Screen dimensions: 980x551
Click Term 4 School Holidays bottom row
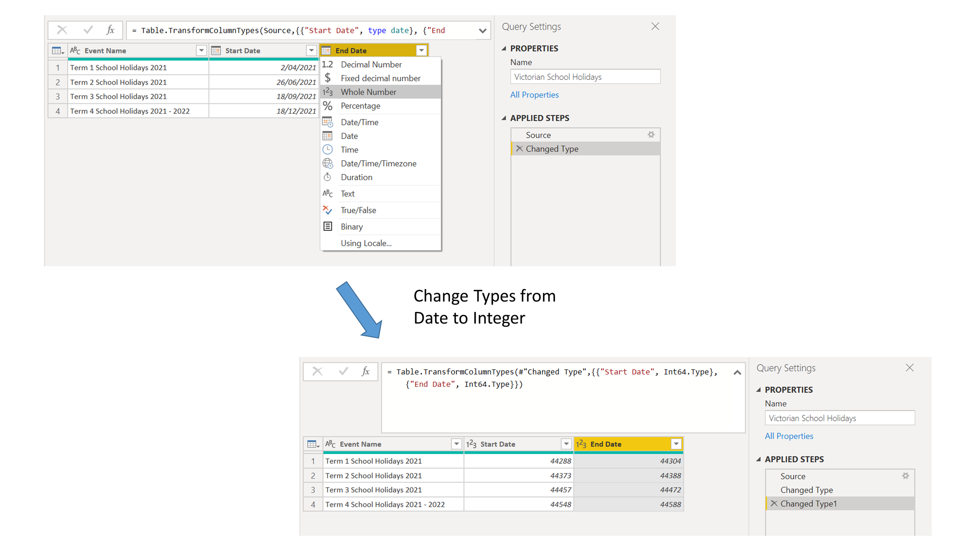pyautogui.click(x=393, y=504)
